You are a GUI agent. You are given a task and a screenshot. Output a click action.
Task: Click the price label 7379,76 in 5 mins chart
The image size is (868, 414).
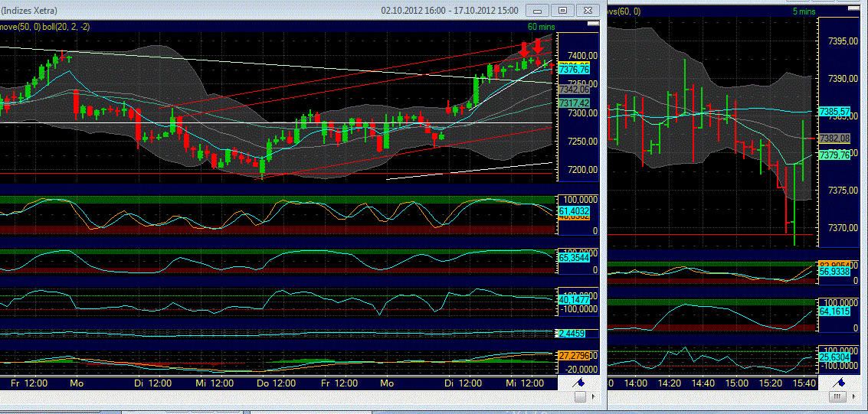(x=834, y=155)
